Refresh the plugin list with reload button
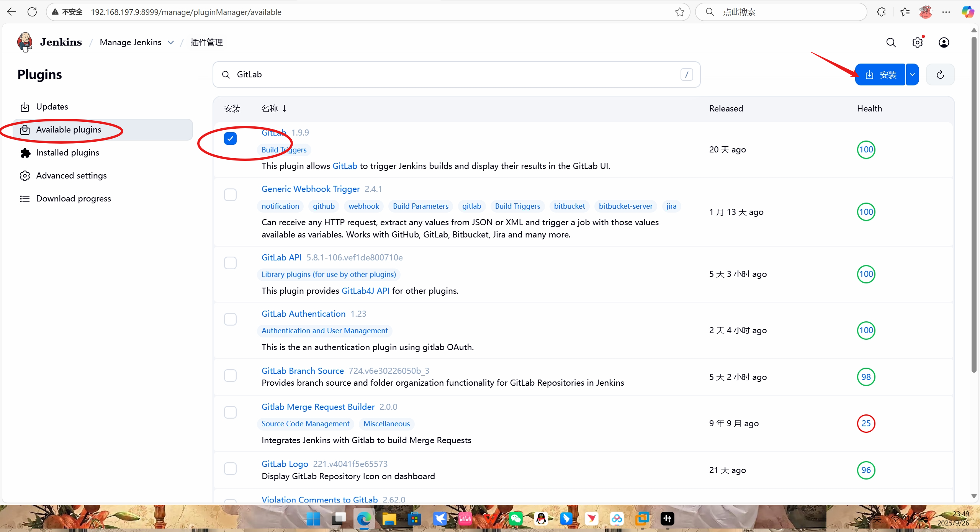Viewport: 980px width, 532px height. tap(940, 75)
